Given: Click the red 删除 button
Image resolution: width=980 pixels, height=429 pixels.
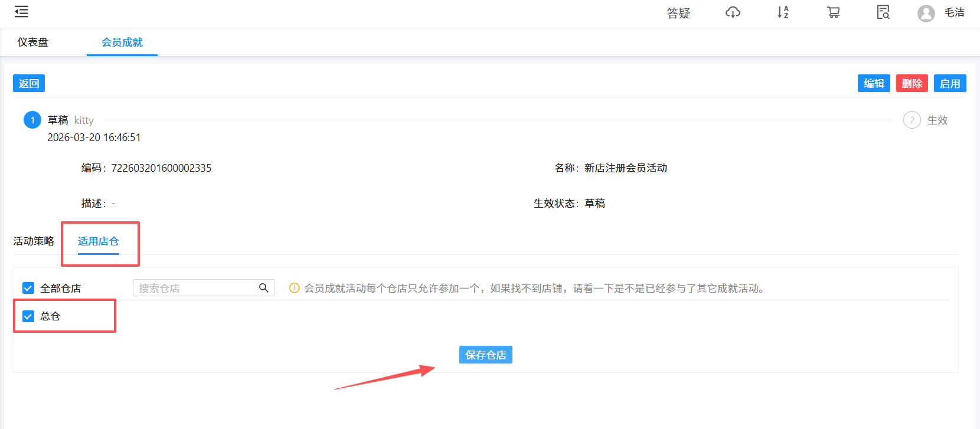Looking at the screenshot, I should coord(912,83).
